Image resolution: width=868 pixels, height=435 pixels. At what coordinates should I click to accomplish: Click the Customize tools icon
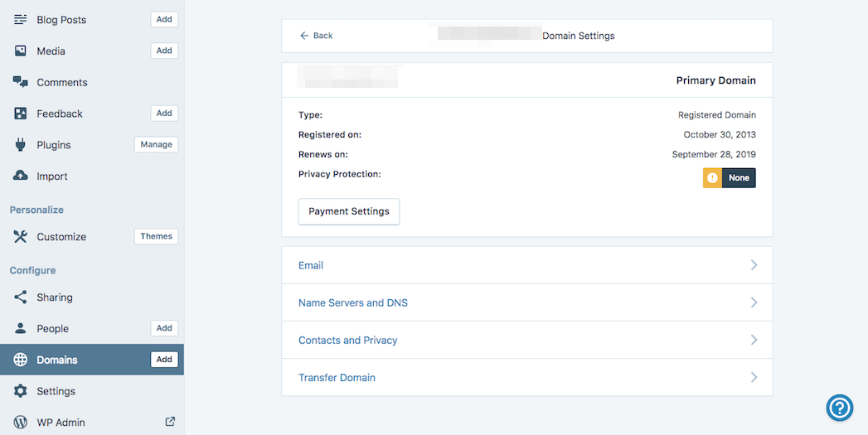click(21, 237)
